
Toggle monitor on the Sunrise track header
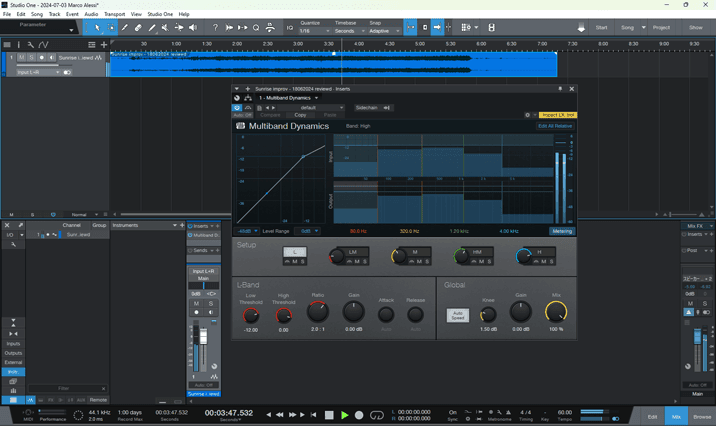click(52, 58)
